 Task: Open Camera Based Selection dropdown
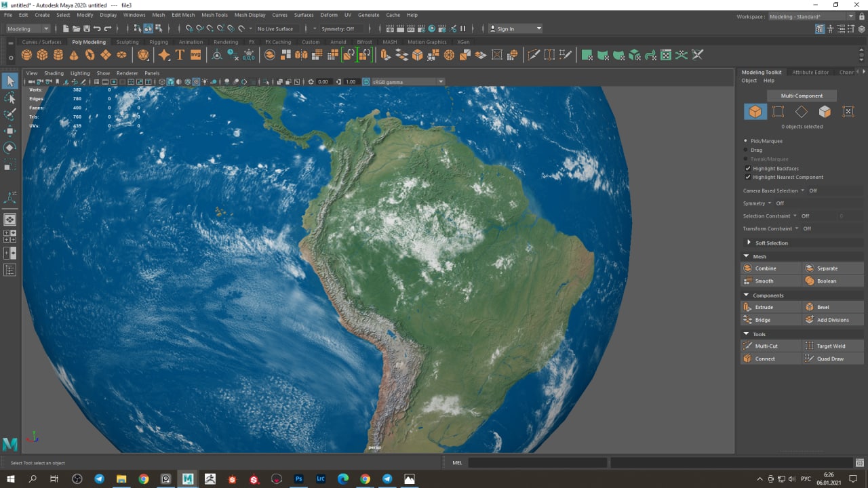tap(802, 190)
